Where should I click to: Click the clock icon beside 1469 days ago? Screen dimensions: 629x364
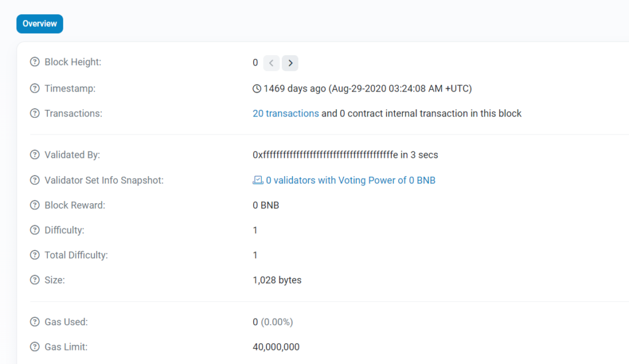point(257,88)
